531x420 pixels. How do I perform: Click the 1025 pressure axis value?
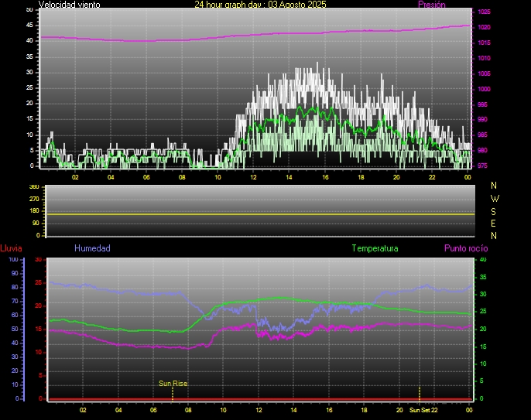(484, 12)
